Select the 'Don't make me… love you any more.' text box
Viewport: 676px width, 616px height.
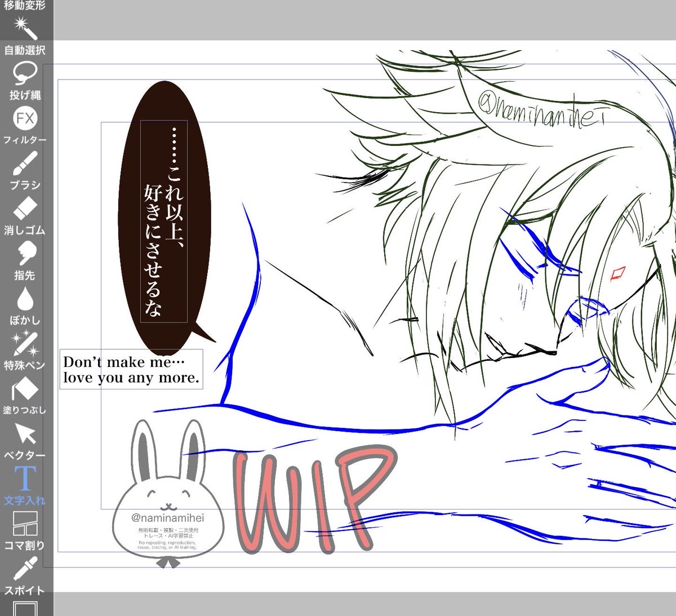coord(131,369)
